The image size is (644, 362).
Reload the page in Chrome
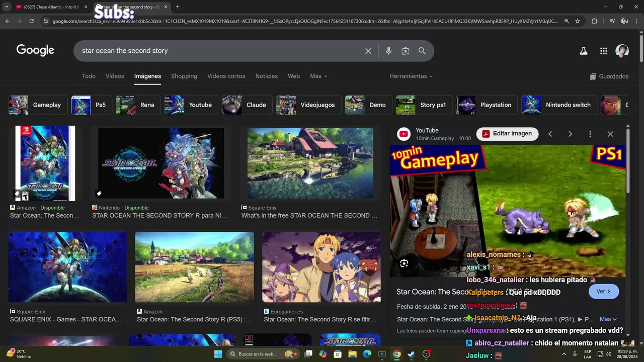32,21
